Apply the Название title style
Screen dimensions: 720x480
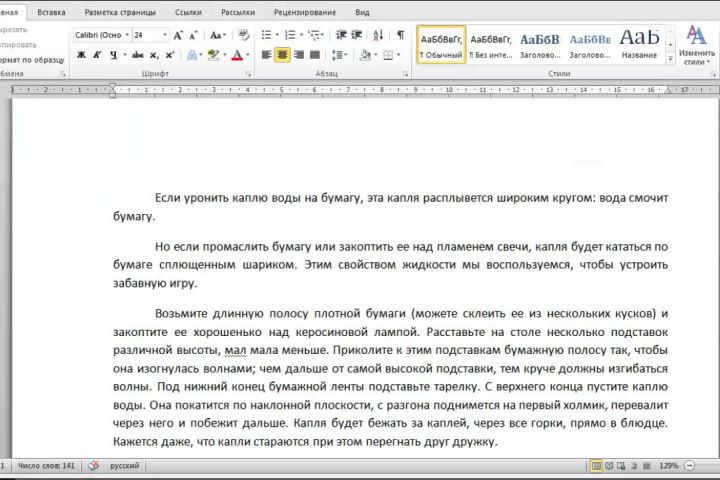639,45
